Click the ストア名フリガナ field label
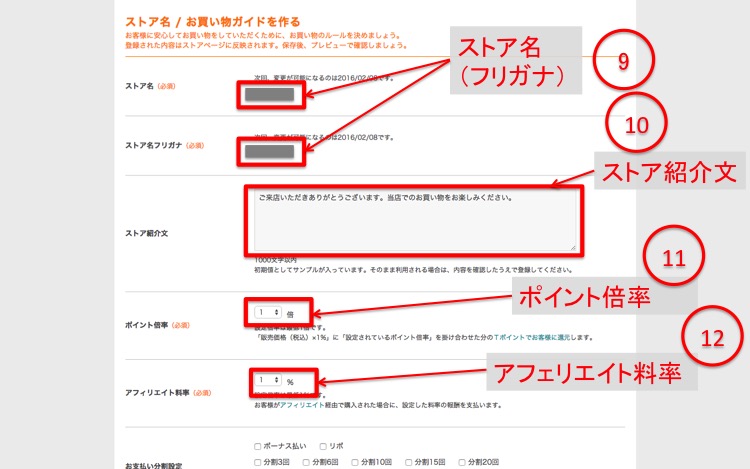Viewport: 750px width, 469px height. coord(154,145)
